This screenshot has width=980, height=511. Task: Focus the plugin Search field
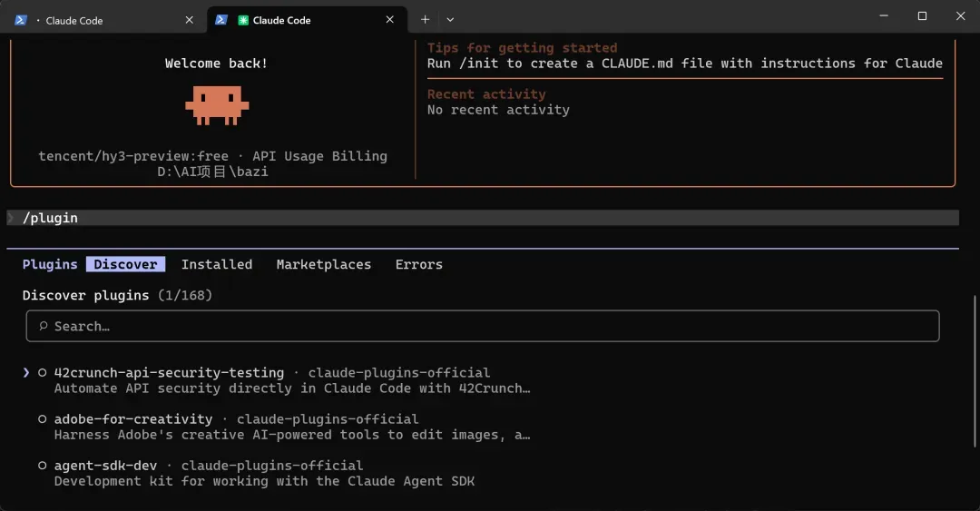(483, 326)
